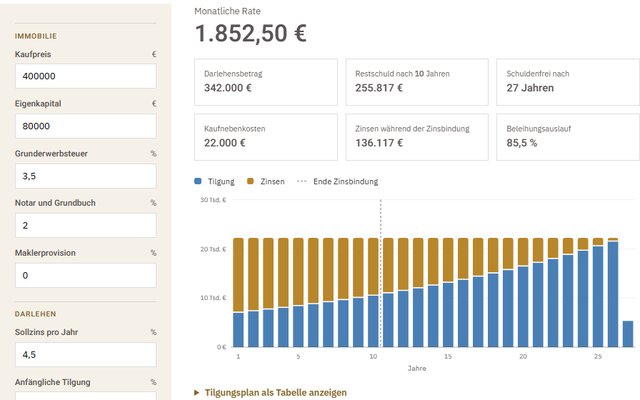The width and height of the screenshot is (640, 400).
Task: Click the 20 Tsd. € axis label
Action: click(213, 249)
